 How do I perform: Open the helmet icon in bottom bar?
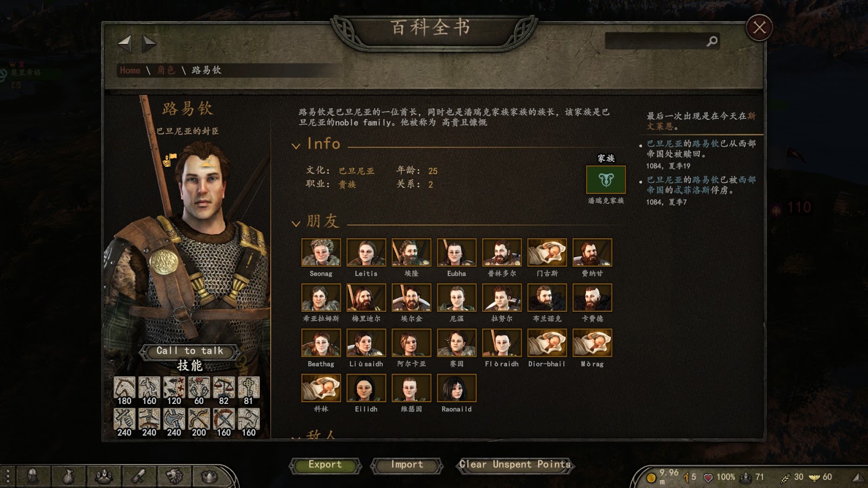tap(33, 476)
